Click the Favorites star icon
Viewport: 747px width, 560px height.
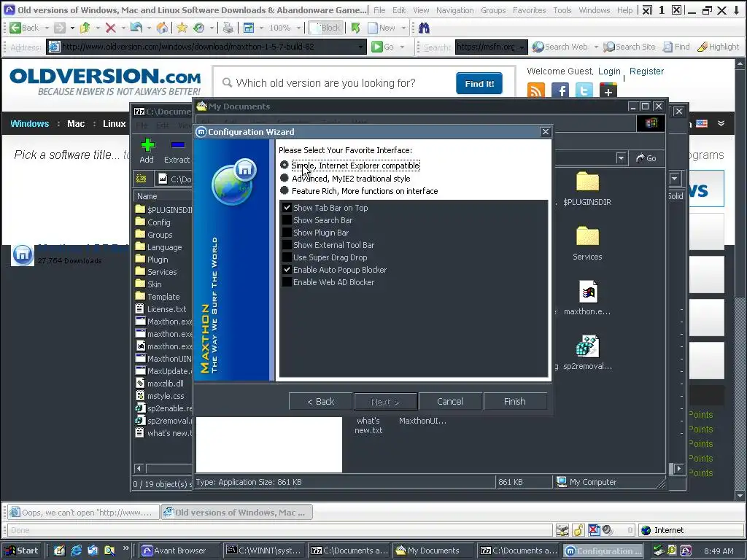(182, 28)
